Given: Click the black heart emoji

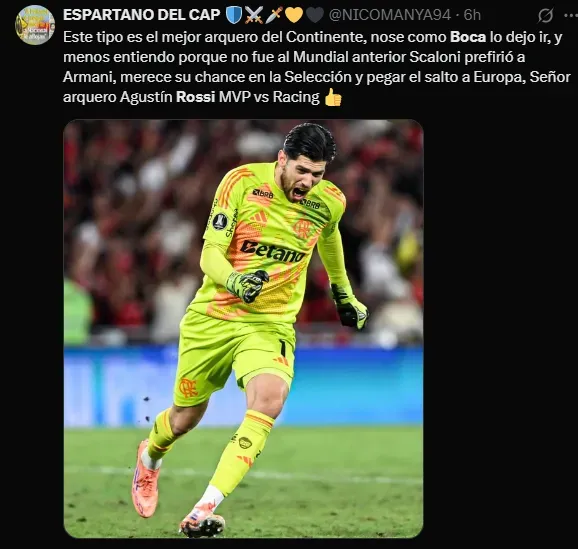Looking at the screenshot, I should click(314, 15).
